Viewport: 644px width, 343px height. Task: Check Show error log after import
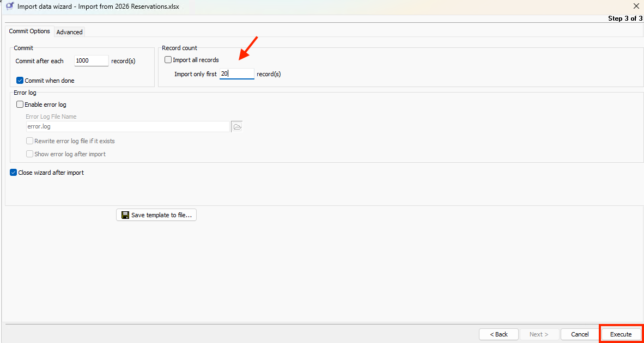tap(30, 154)
